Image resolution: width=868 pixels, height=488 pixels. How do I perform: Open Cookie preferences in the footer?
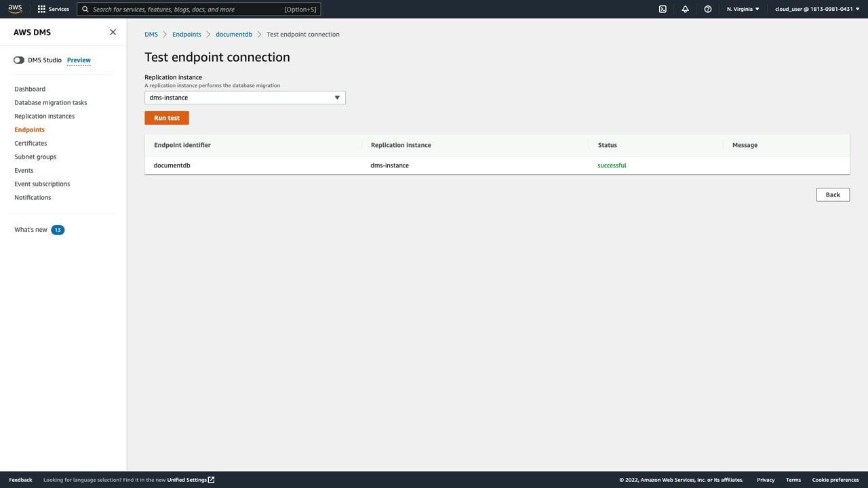coord(835,480)
